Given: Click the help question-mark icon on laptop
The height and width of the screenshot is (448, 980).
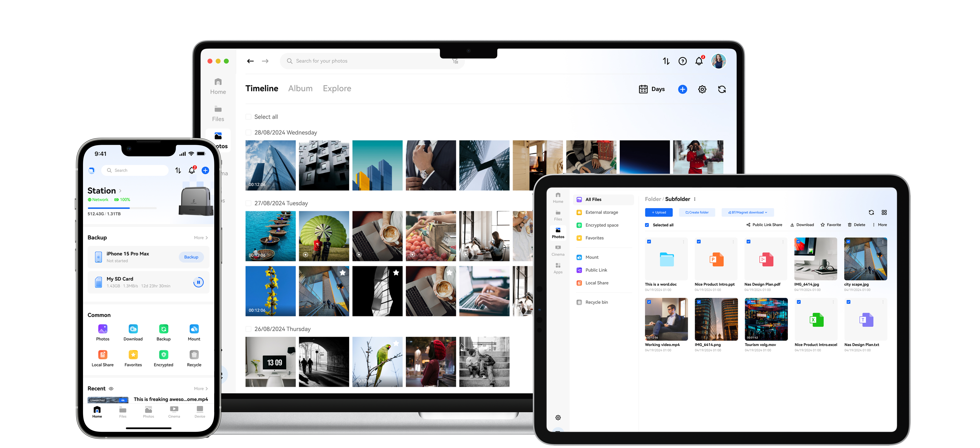Looking at the screenshot, I should click(682, 61).
